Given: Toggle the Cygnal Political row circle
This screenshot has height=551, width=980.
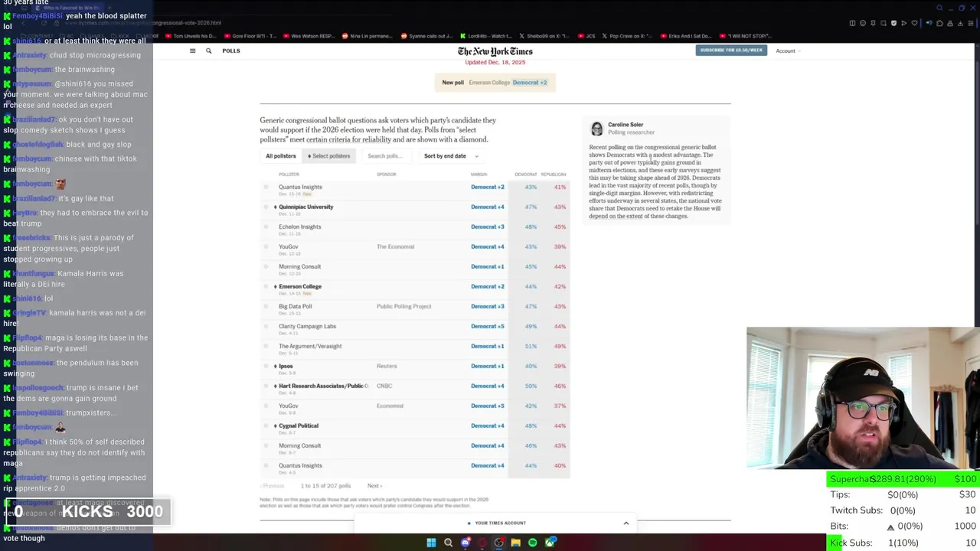Looking at the screenshot, I should [266, 425].
